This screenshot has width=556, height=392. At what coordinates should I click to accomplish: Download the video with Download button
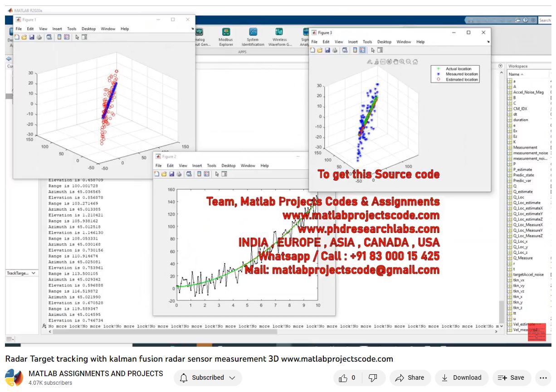point(462,377)
